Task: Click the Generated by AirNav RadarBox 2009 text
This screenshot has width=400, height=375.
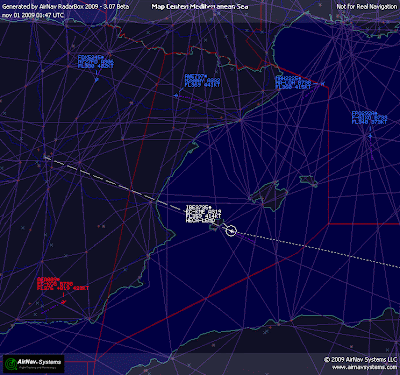Action: tap(66, 7)
